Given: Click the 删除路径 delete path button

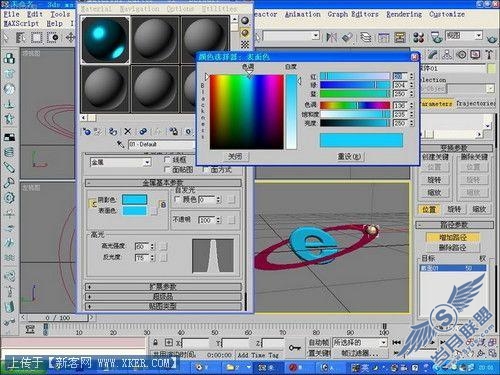Looking at the screenshot, I should click(x=453, y=248).
